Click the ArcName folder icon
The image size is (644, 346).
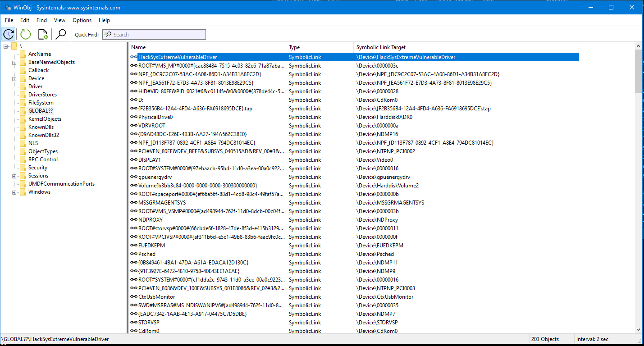point(23,54)
